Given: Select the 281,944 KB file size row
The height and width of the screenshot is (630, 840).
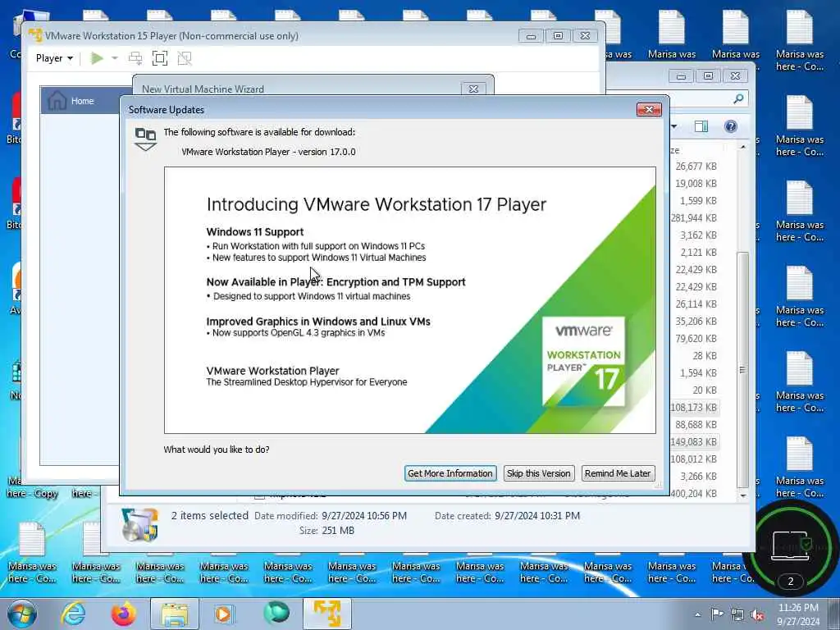Looking at the screenshot, I should pyautogui.click(x=694, y=218).
